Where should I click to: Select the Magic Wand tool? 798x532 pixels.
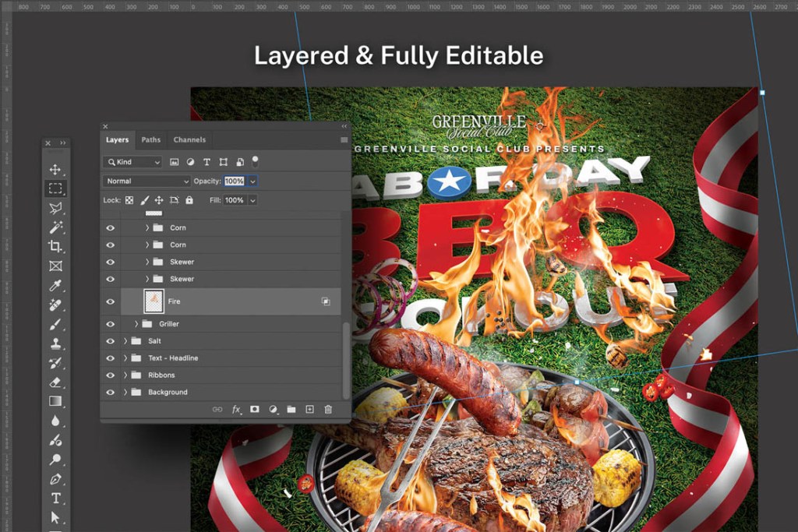[x=55, y=227]
